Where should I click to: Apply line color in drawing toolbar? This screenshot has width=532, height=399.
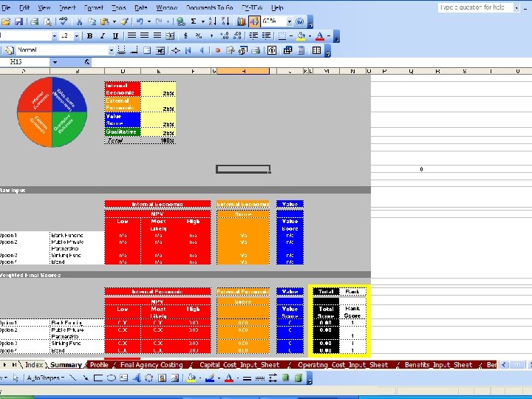(x=211, y=378)
